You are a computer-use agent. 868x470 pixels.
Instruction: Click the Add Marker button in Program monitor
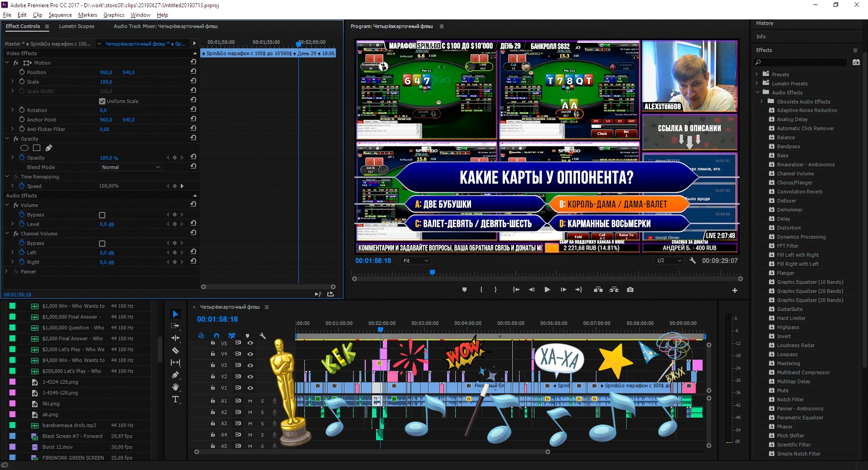(464, 290)
